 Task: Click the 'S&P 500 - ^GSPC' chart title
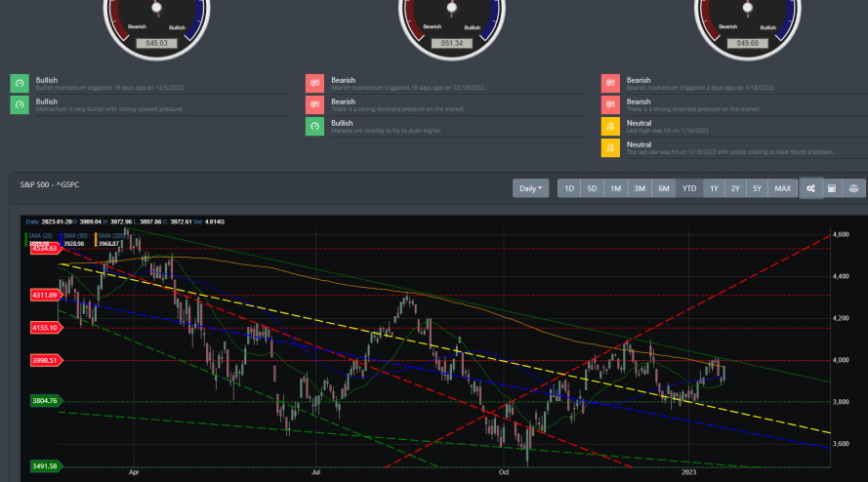pos(50,184)
